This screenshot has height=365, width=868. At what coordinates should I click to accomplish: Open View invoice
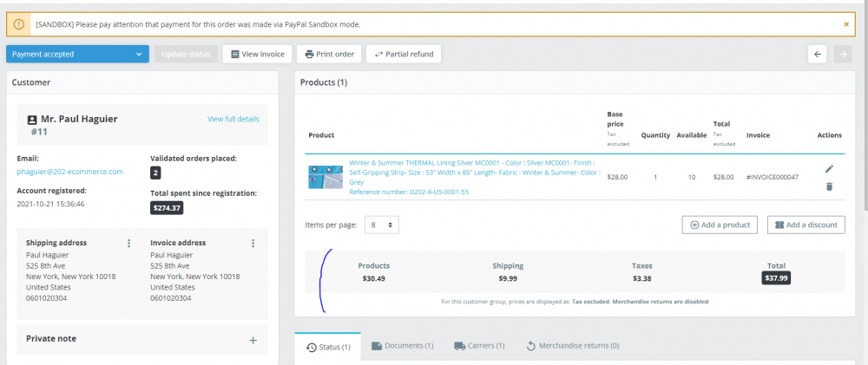(258, 55)
